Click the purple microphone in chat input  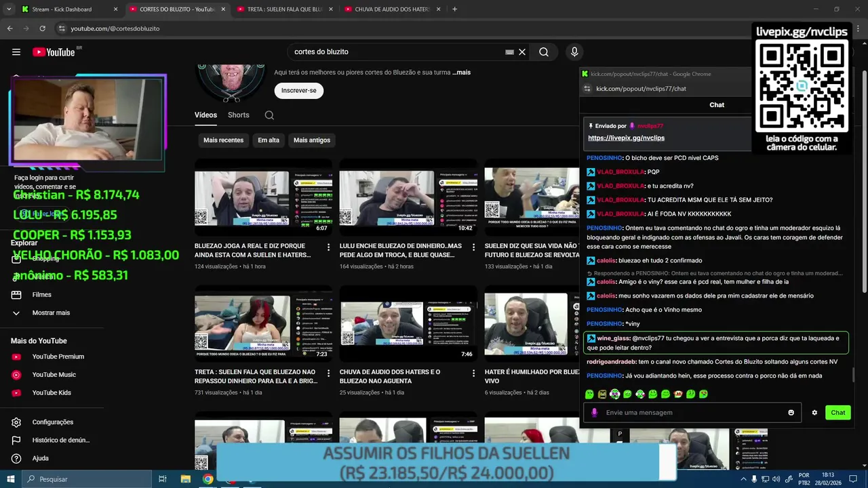click(x=595, y=413)
